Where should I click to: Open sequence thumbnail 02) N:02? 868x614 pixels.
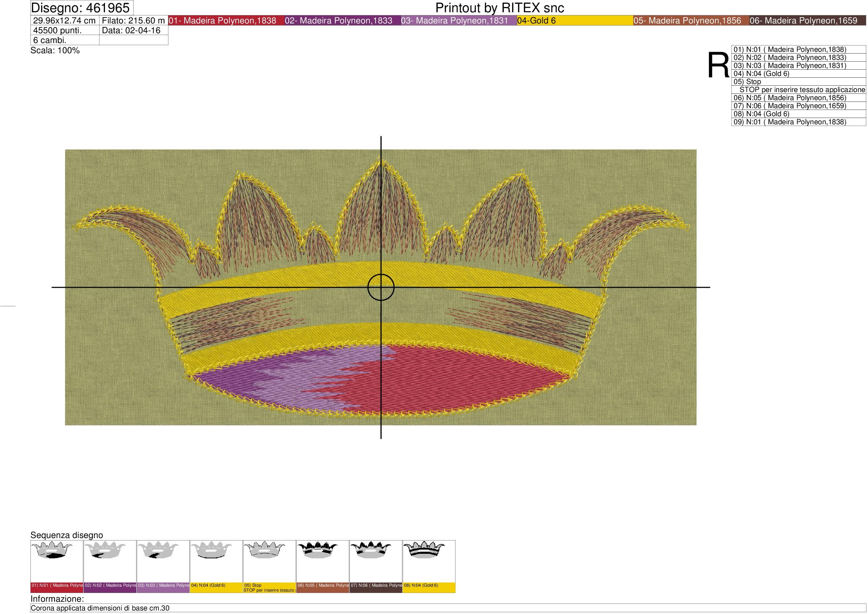coord(110,566)
